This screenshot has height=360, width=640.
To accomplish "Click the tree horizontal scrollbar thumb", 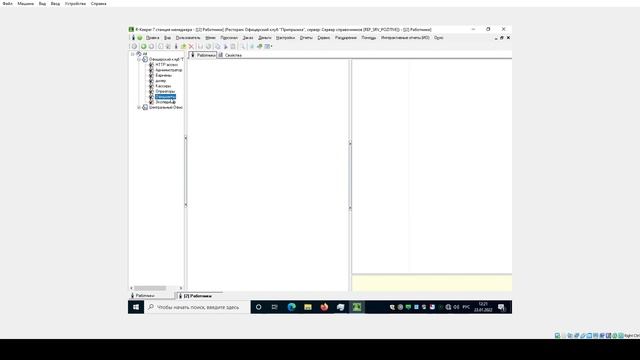I will click(150, 288).
